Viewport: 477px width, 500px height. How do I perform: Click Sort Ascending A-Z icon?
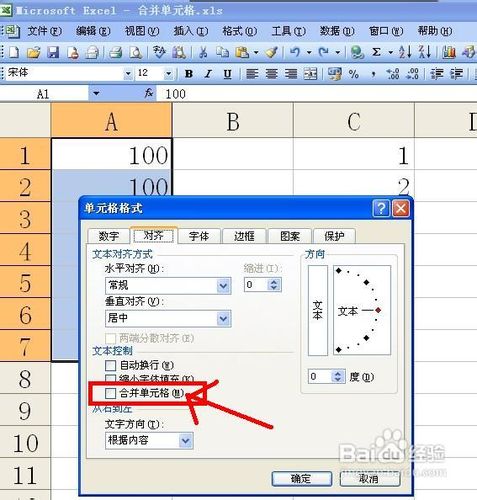pos(405,52)
